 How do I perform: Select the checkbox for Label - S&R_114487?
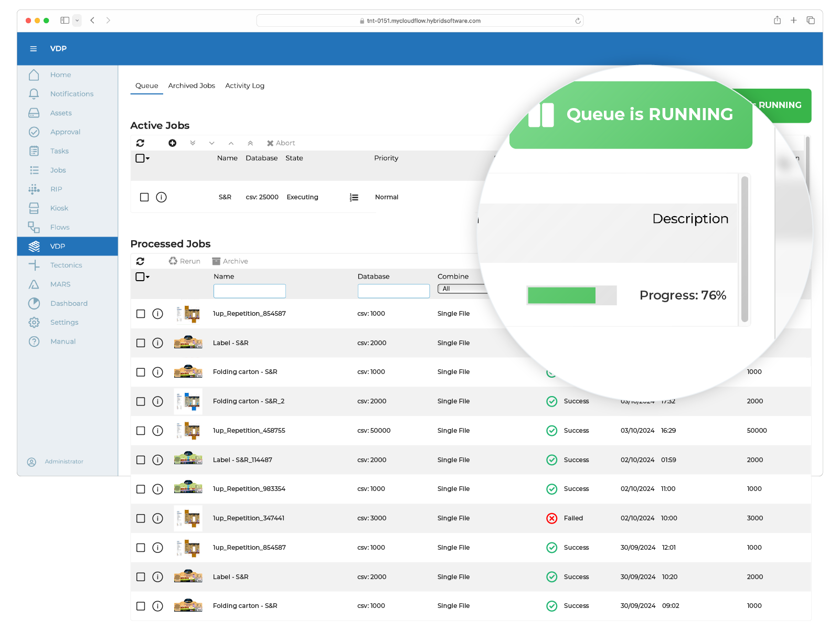tap(140, 460)
